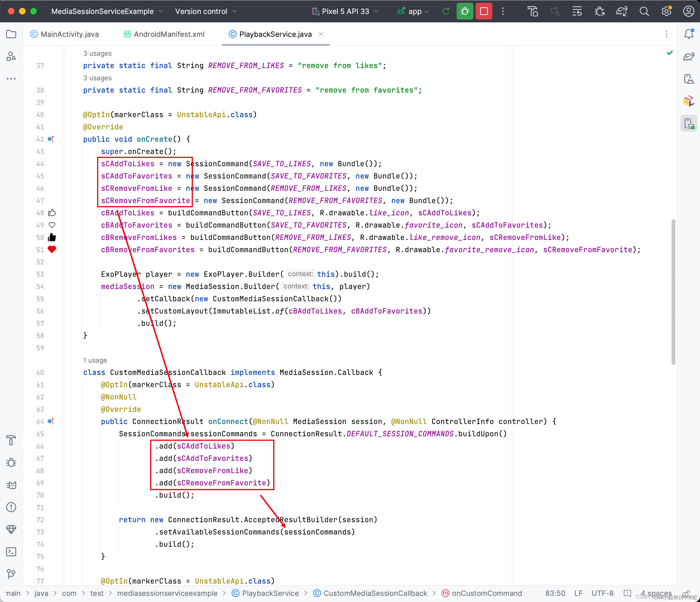Open the Git version control tool window
Image resolution: width=700 pixels, height=602 pixels.
coord(11,574)
